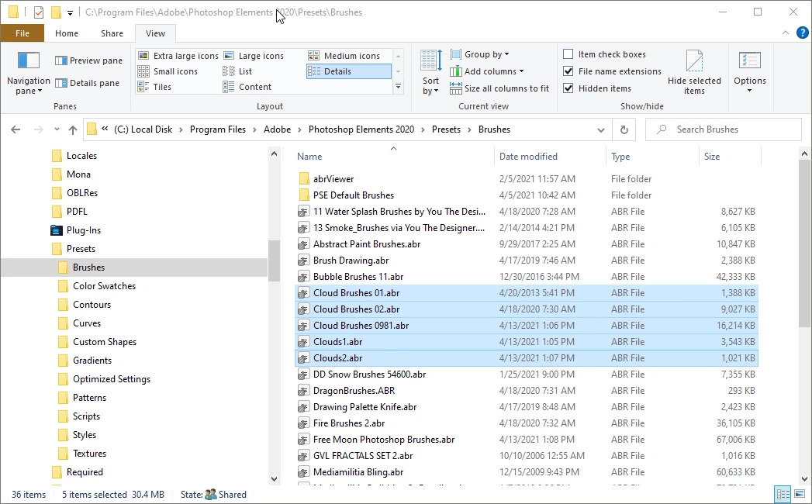Click the Cloud Brushes 01.abr file icon

point(303,293)
